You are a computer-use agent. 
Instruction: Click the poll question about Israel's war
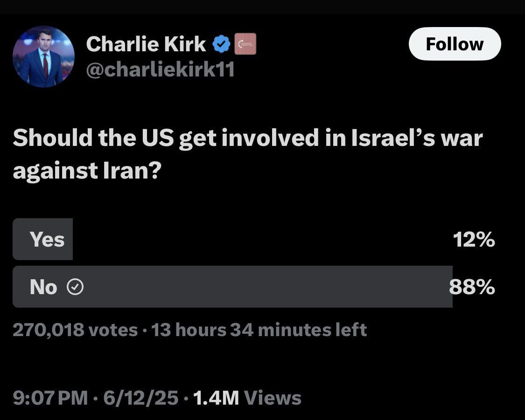point(248,154)
